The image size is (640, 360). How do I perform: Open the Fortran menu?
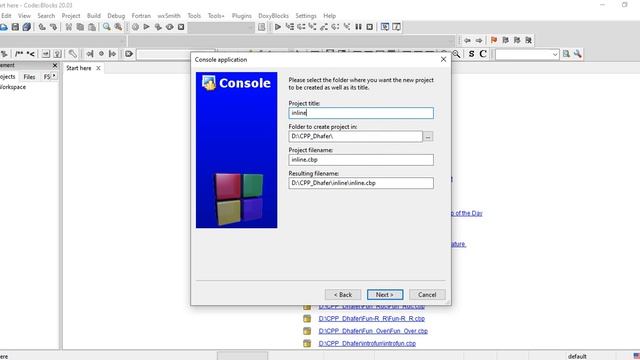[141, 16]
